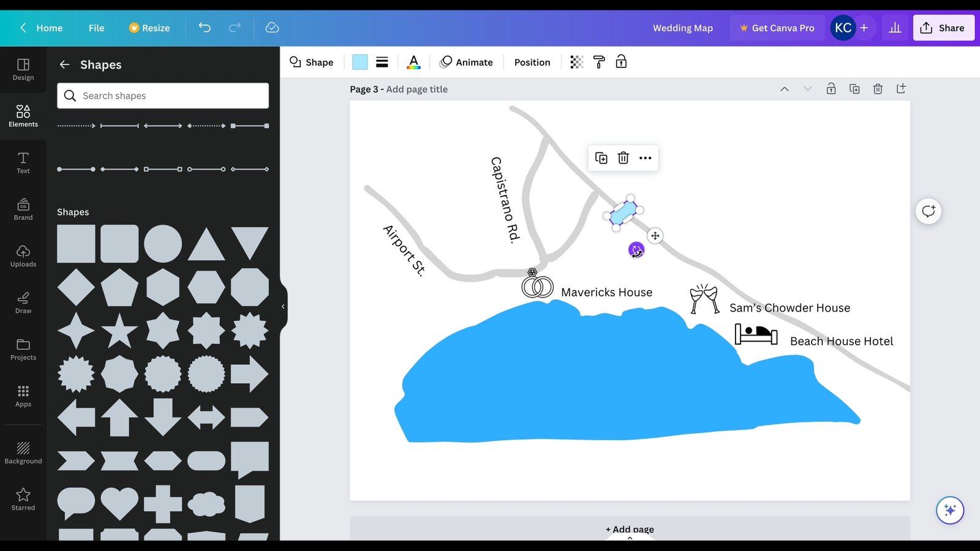This screenshot has height=551, width=980.
Task: View design insights chart
Action: click(x=895, y=28)
